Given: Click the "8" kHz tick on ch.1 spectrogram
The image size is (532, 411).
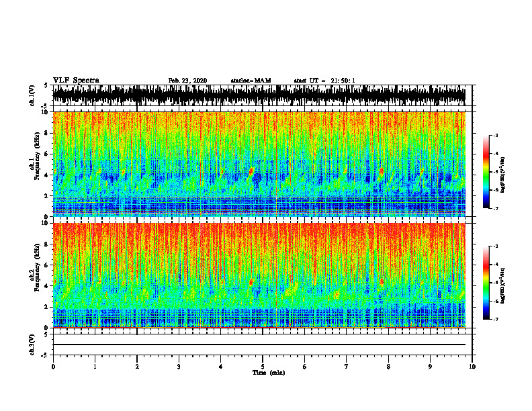Looking at the screenshot, I should pyautogui.click(x=47, y=133).
